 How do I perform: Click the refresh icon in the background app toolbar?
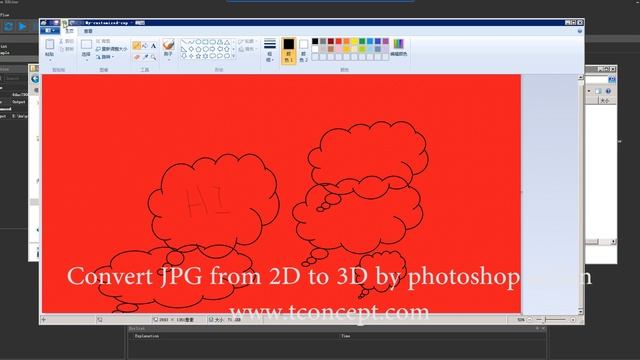tap(9, 27)
